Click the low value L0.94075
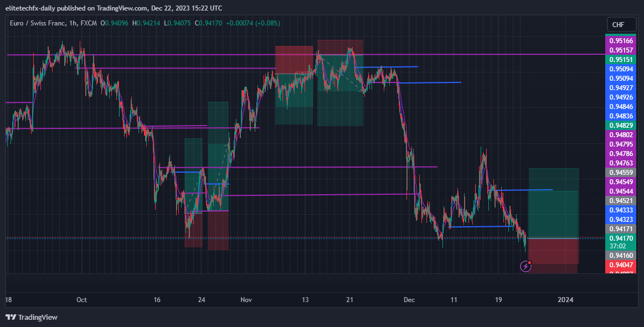 [x=177, y=23]
